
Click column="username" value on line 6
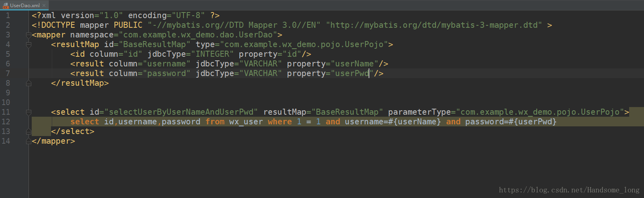167,64
